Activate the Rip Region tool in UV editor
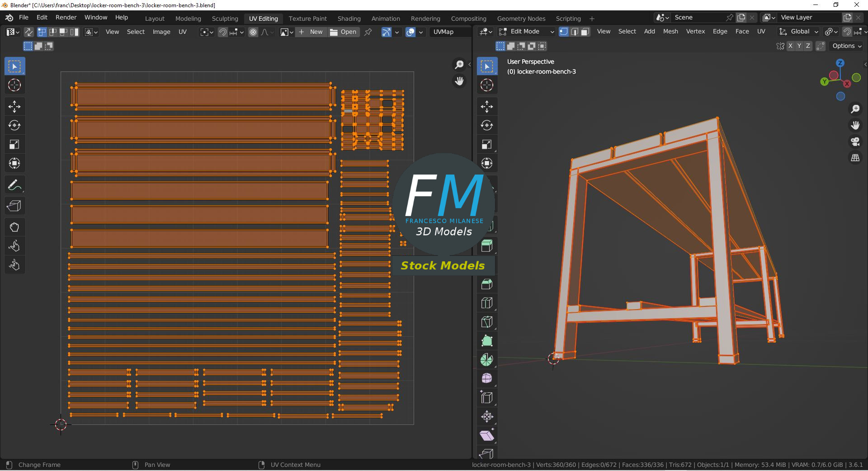This screenshot has height=471, width=868. (x=14, y=206)
